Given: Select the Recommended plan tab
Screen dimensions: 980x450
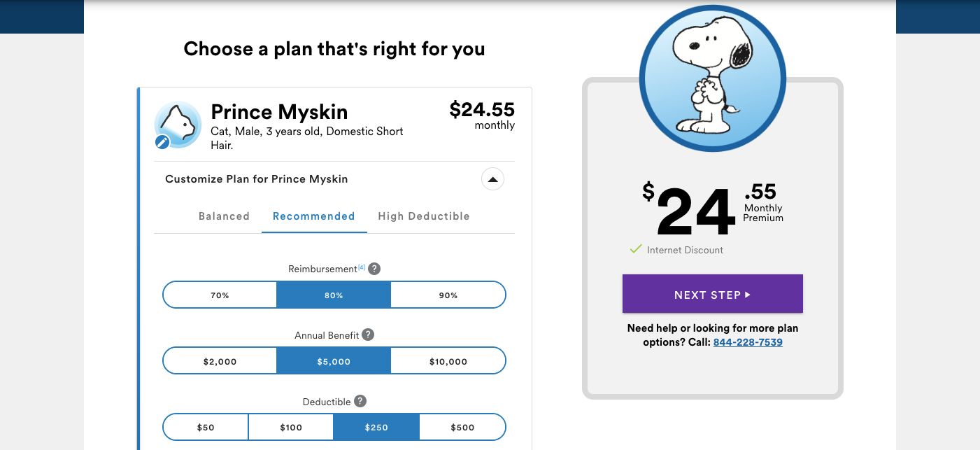Looking at the screenshot, I should coord(313,216).
